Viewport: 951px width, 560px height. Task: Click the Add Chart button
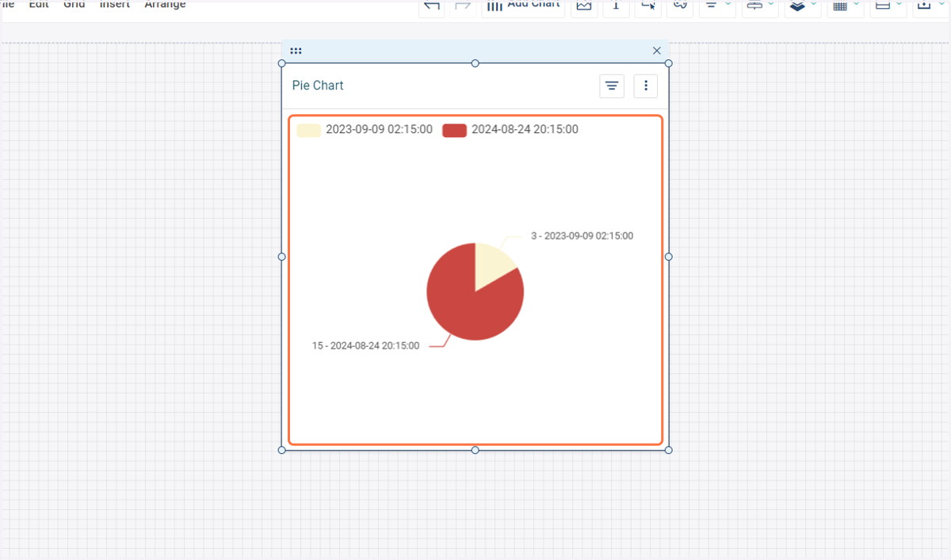coord(523,6)
